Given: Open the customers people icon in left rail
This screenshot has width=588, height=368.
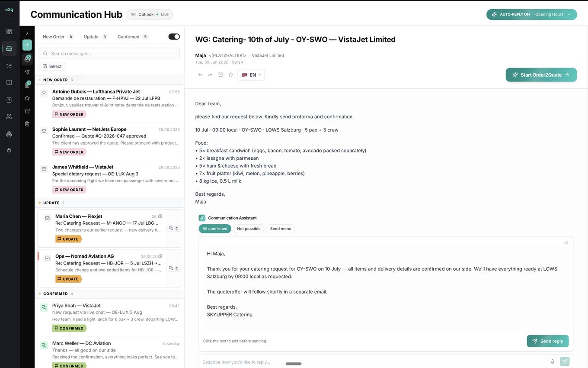Looking at the screenshot, I should (x=9, y=116).
